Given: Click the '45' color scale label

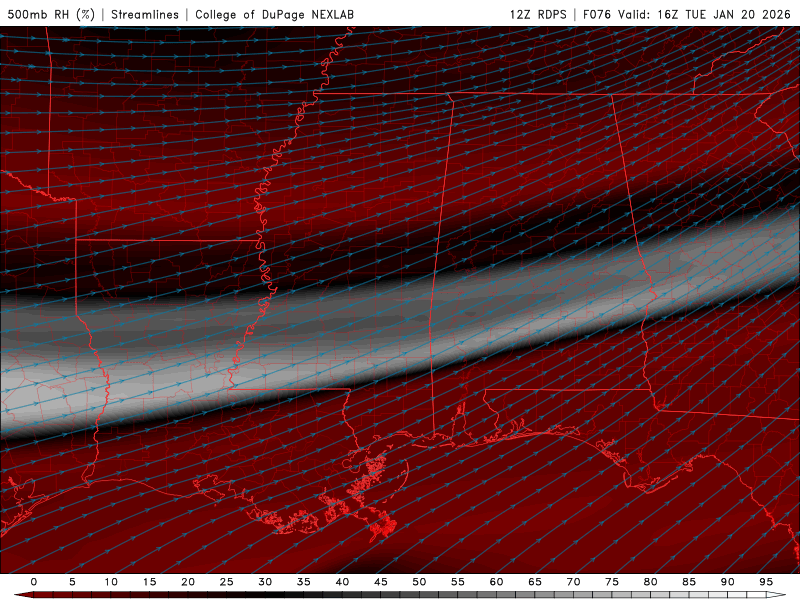Looking at the screenshot, I should point(381,582).
